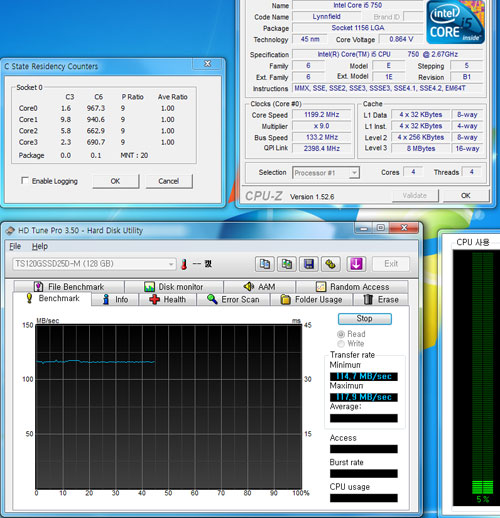
Task: Click the trash can Erase icon
Action: pos(368,299)
